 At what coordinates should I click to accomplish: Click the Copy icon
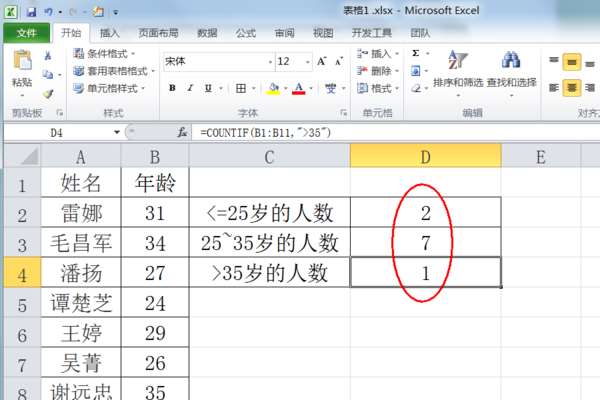(x=48, y=74)
